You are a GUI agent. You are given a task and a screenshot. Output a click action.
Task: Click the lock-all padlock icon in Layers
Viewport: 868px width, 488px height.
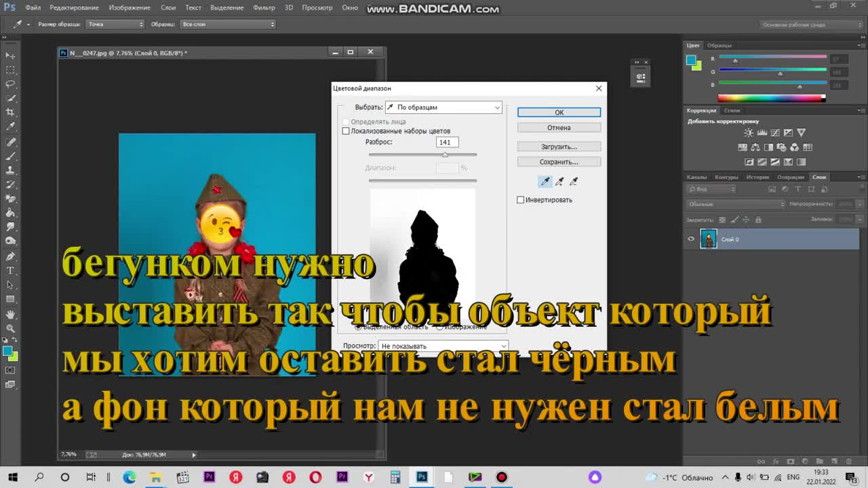(758, 220)
